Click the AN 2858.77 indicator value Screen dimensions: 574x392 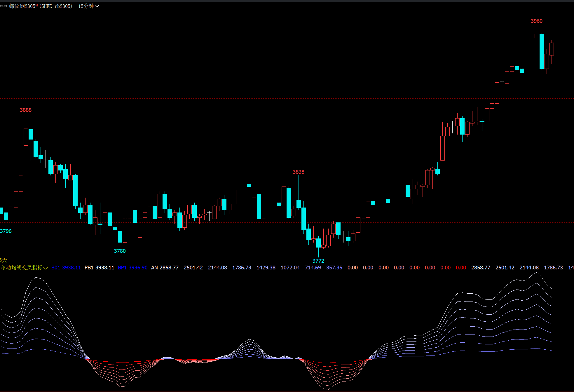coord(165,268)
